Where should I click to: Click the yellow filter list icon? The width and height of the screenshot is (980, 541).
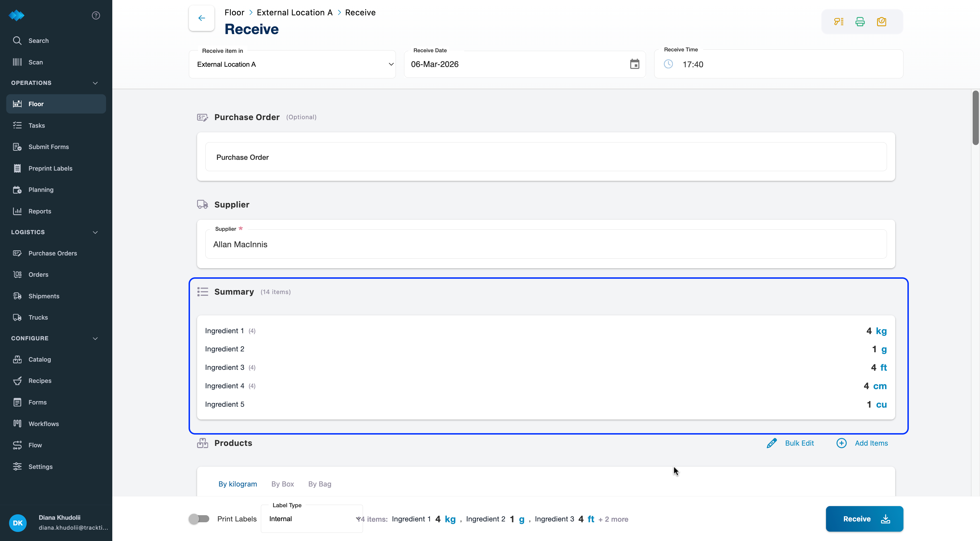[x=839, y=22]
